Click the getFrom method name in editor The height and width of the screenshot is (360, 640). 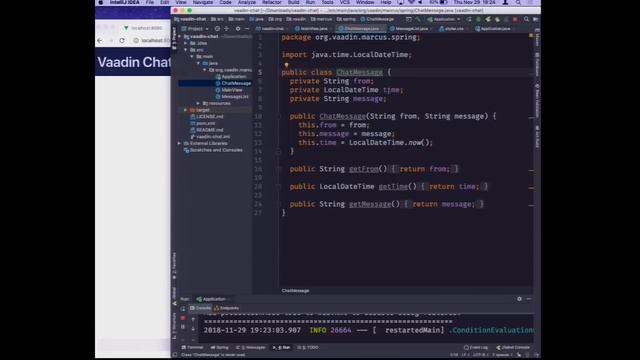pos(363,169)
